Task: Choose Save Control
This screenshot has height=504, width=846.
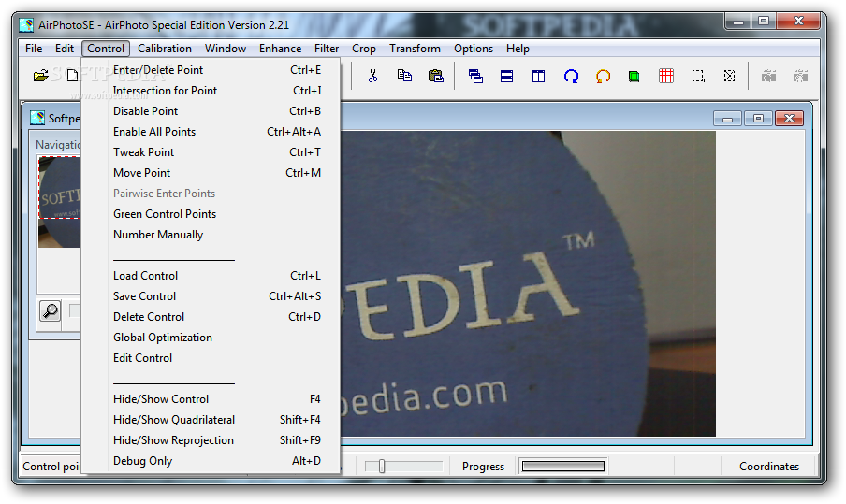Action: (211, 295)
